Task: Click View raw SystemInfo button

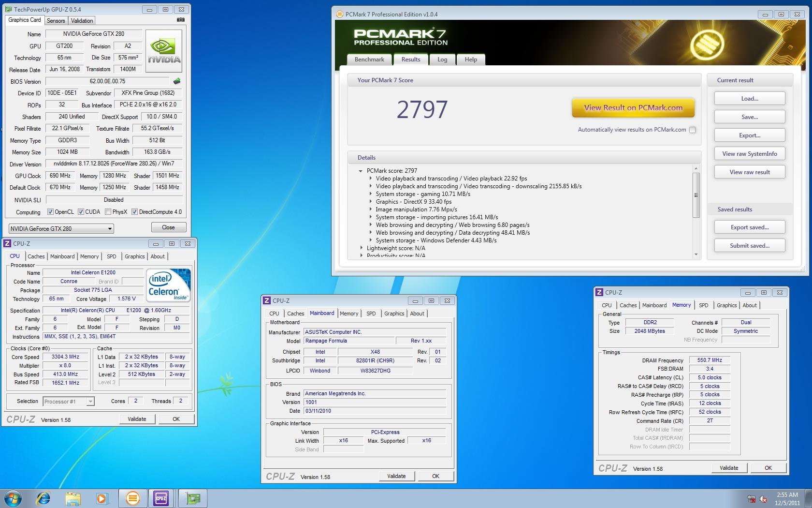Action: (750, 154)
